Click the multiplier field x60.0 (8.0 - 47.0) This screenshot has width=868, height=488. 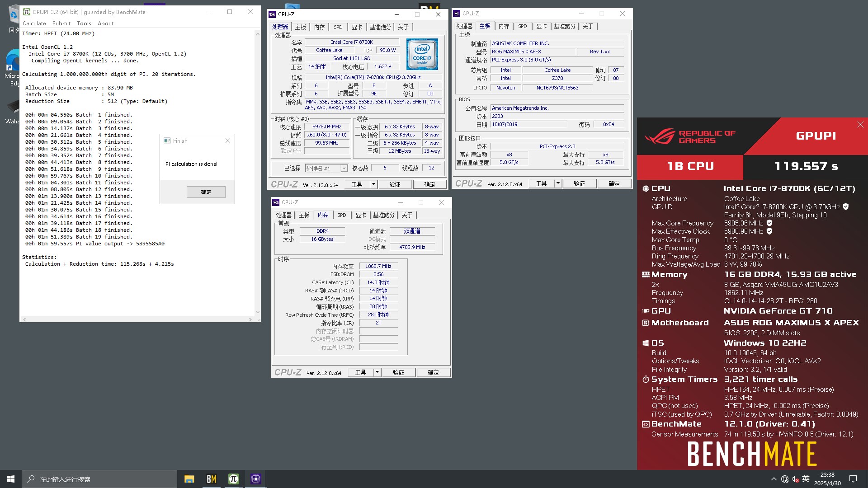[x=327, y=135]
